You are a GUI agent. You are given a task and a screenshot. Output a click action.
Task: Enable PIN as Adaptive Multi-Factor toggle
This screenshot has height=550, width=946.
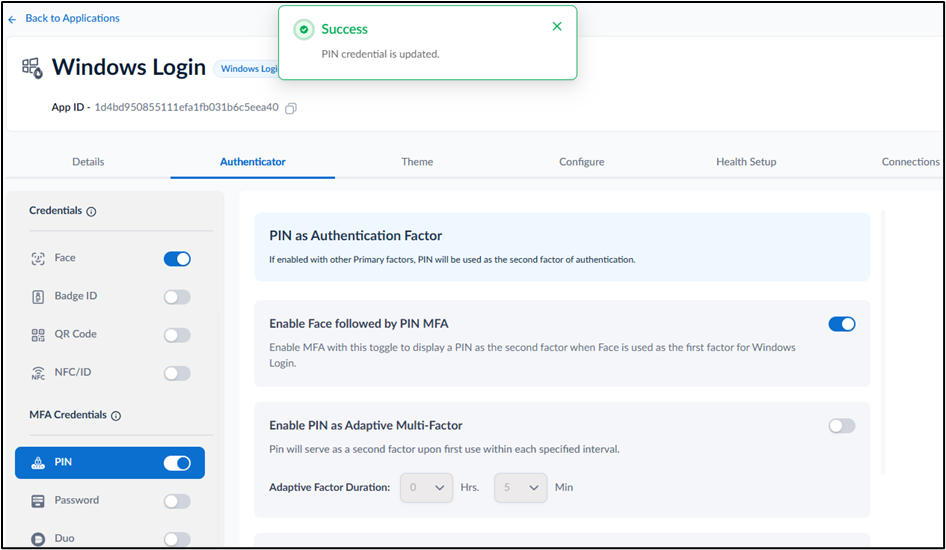842,426
